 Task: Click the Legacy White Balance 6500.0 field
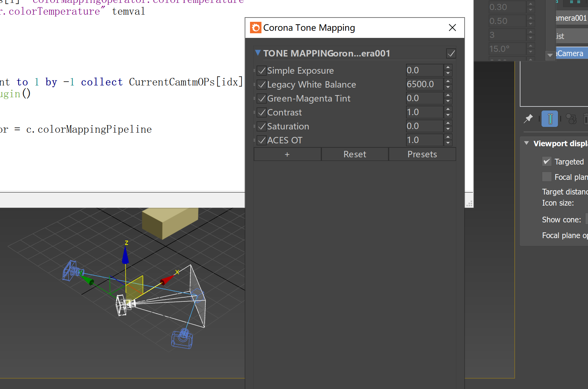coord(425,84)
